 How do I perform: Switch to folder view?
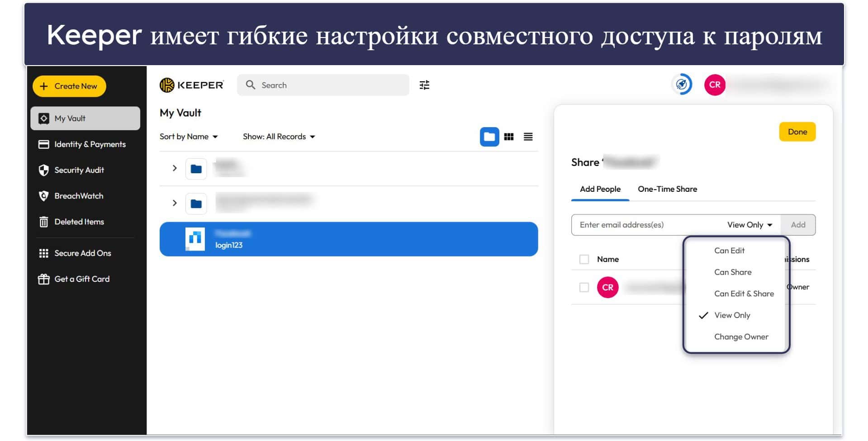tap(489, 137)
